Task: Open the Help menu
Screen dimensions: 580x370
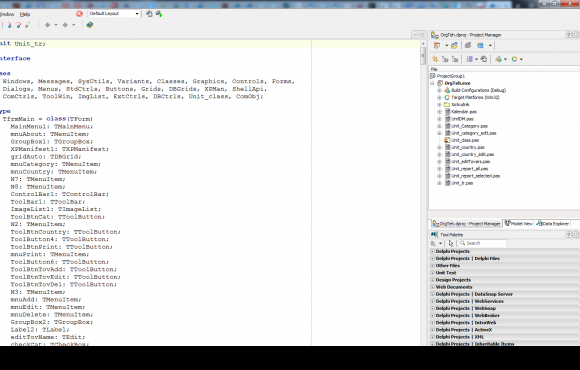Action: 25,14
